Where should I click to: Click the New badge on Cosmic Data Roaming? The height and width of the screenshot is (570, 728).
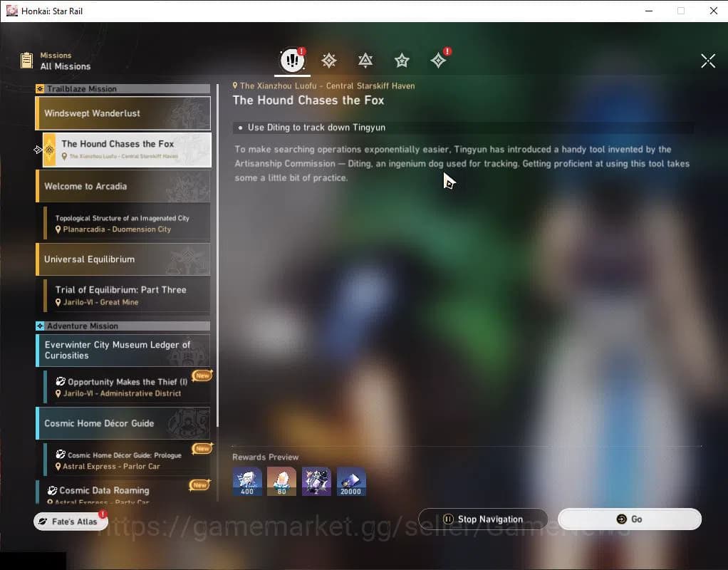click(x=199, y=485)
